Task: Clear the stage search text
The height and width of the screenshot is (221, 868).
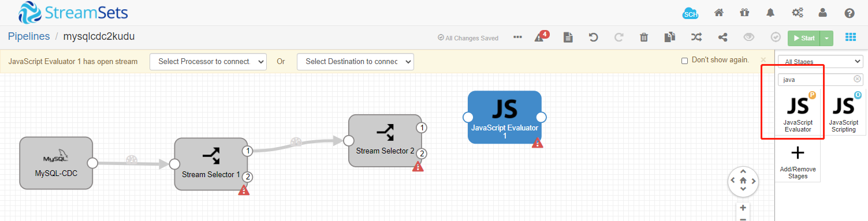Action: [857, 79]
